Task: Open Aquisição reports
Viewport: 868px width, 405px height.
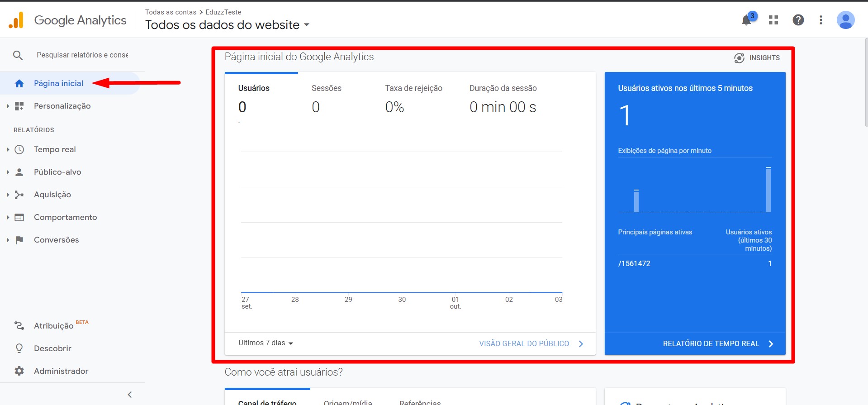Action: pos(52,195)
